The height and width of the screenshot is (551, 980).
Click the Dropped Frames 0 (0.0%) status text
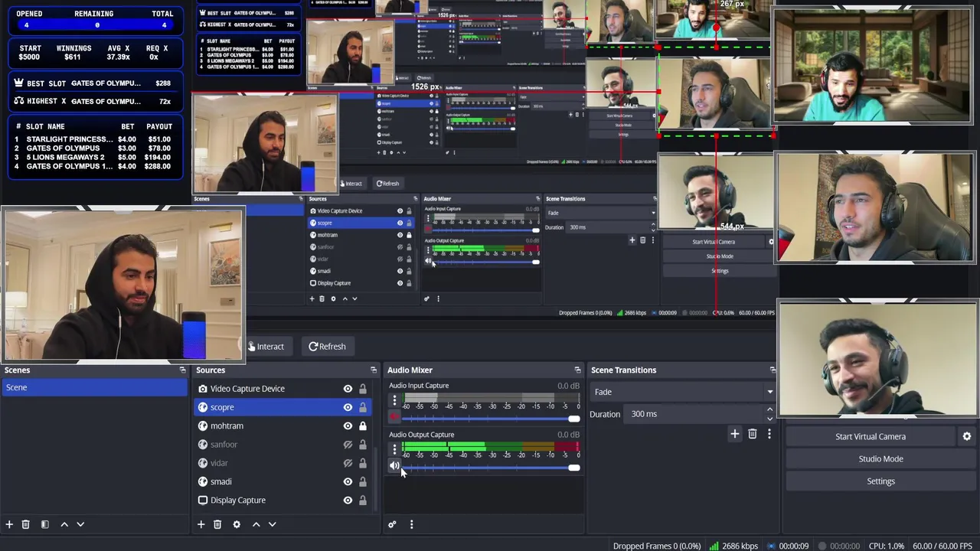tap(657, 546)
